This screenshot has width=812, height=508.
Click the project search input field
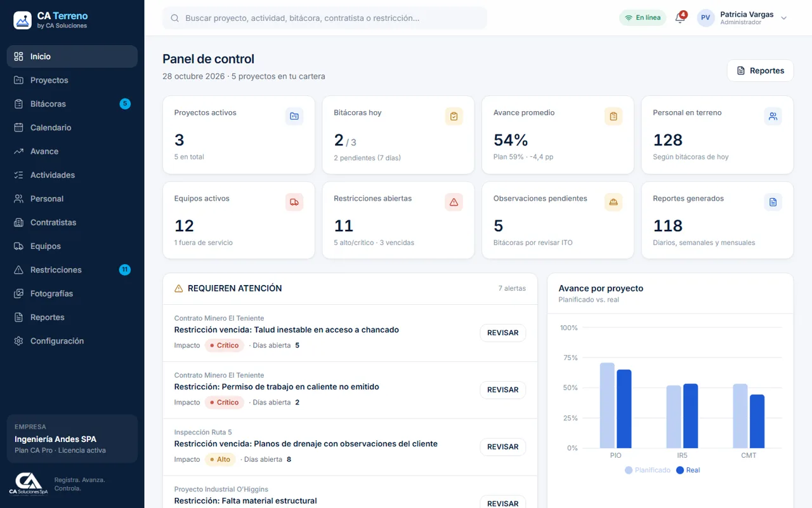[x=325, y=18]
